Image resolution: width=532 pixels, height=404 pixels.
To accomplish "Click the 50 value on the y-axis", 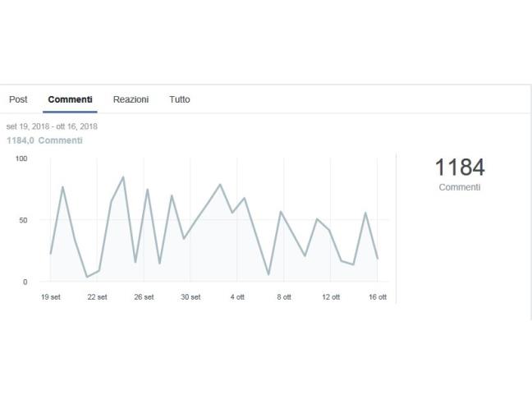I will 23,220.
